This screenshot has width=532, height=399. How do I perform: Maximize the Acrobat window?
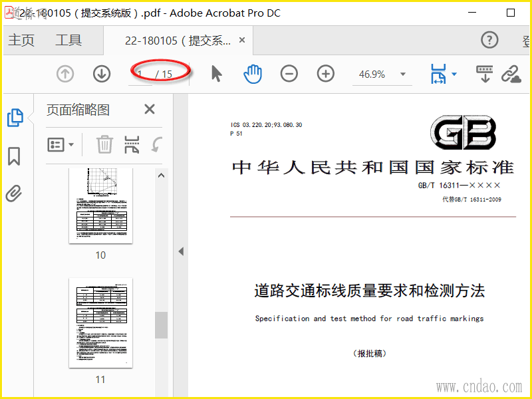tap(511, 13)
